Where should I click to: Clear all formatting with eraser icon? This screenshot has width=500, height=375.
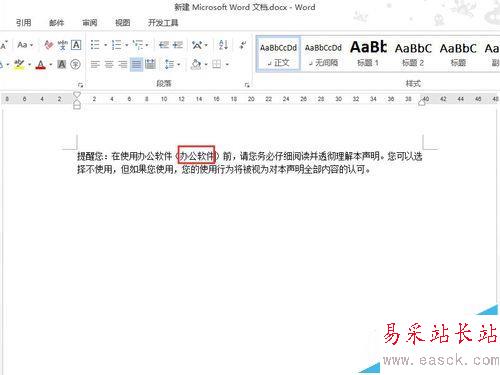49,45
